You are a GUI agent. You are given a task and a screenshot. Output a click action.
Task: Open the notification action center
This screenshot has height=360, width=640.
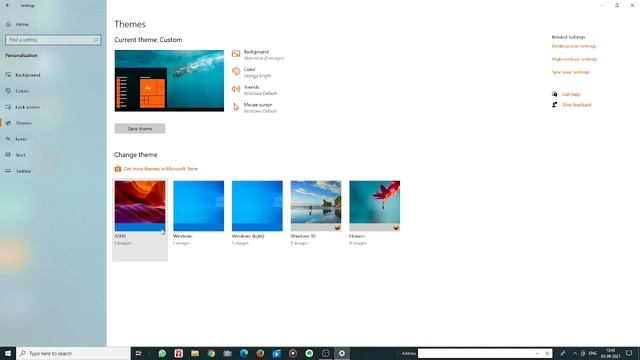point(629,353)
